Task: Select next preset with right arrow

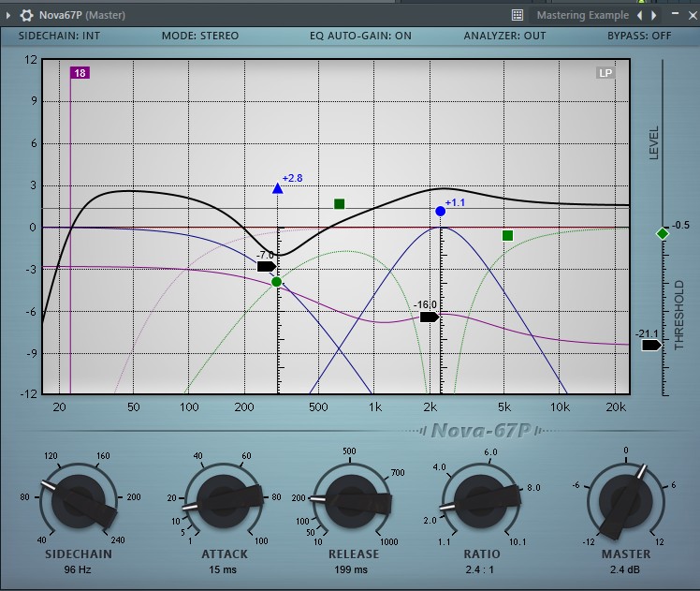Action: tap(654, 15)
